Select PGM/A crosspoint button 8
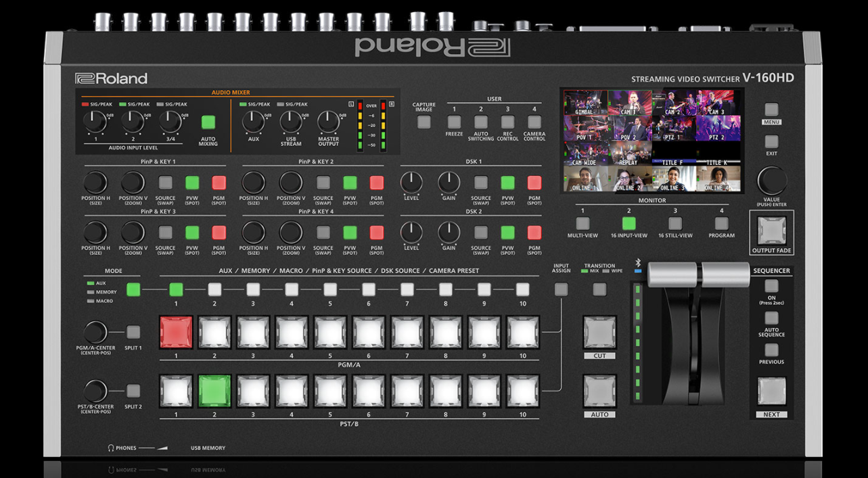This screenshot has height=478, width=868. pyautogui.click(x=446, y=332)
